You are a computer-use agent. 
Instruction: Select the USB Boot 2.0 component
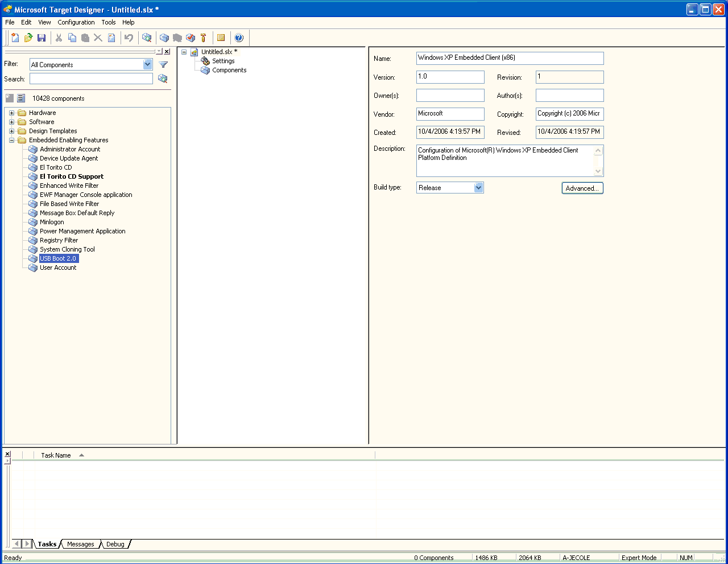pyautogui.click(x=58, y=258)
